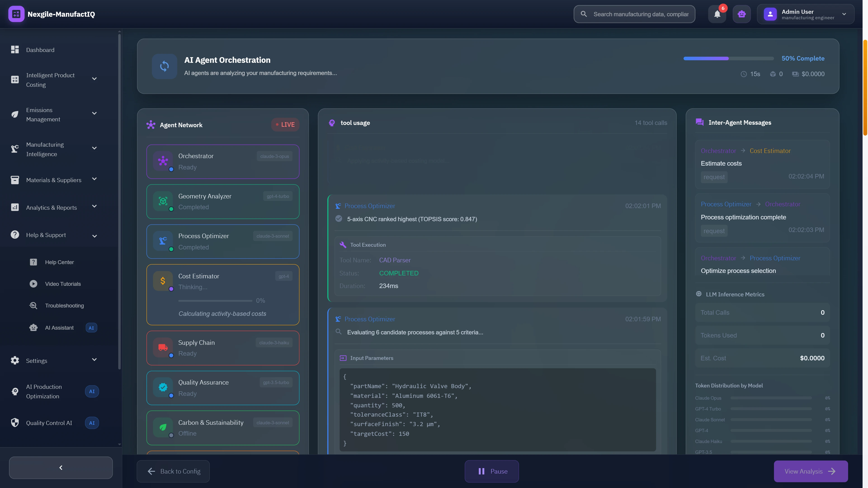Click the 50% Complete progress bar
Image resolution: width=868 pixels, height=488 pixels.
pyautogui.click(x=728, y=58)
